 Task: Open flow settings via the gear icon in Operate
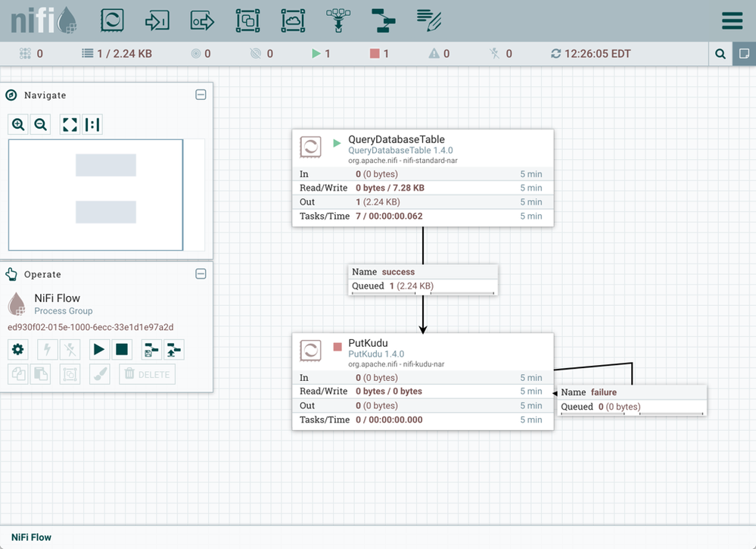pos(17,349)
